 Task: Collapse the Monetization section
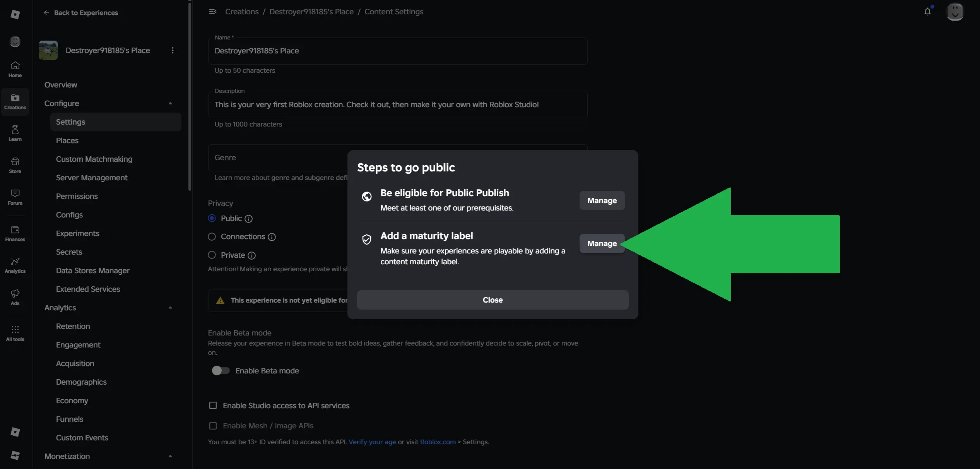click(170, 456)
